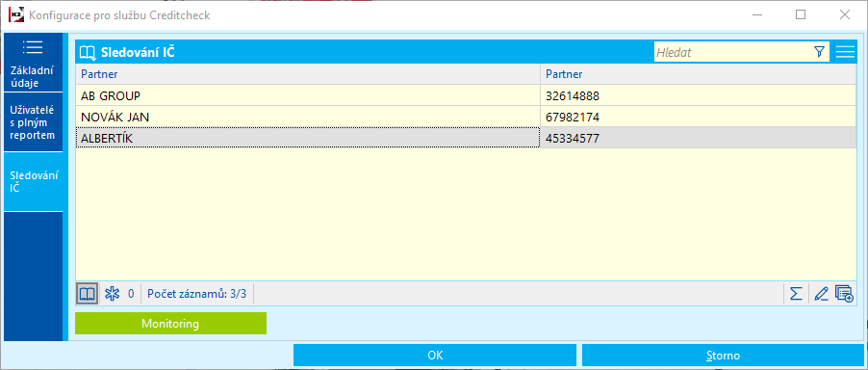Screen dimensions: 868x370
Task: Click the green Monitoring button
Action: point(170,324)
